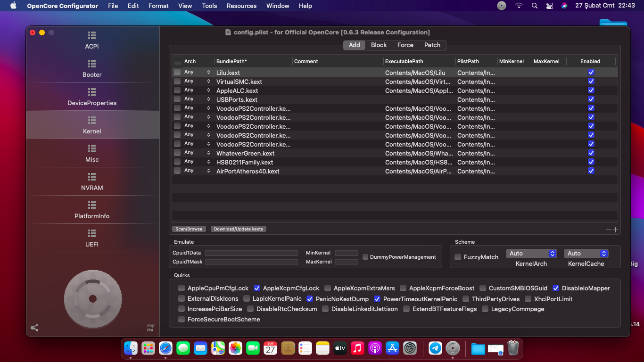Uncheck the AppleXcpmCfgLock quirk
This screenshot has height=362, width=644.
(x=257, y=288)
